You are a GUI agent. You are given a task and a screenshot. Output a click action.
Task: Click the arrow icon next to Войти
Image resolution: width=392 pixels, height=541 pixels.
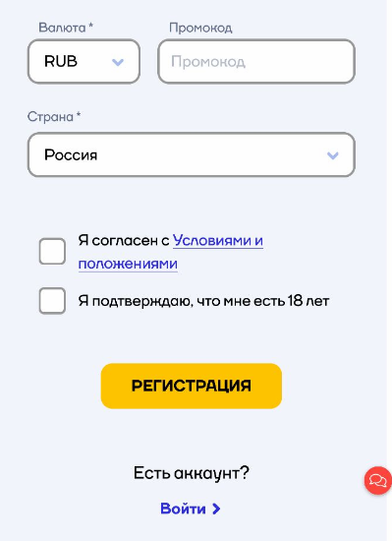[216, 509]
